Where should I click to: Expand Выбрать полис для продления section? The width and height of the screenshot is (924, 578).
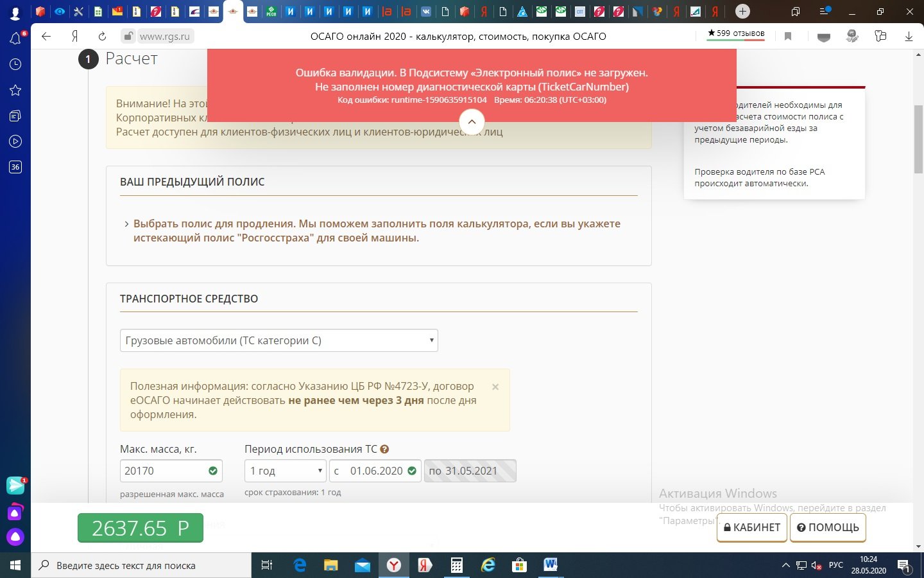[x=377, y=231]
